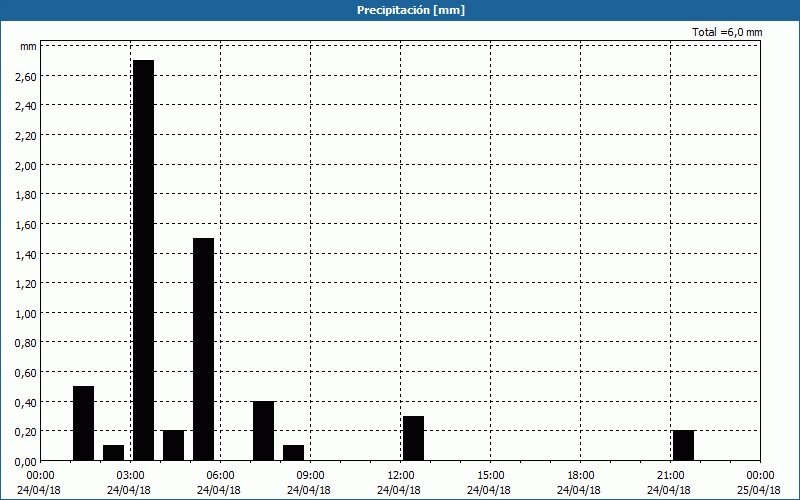
Task: Select the 0,10 mm bar at 08:00
Action: click(x=293, y=453)
